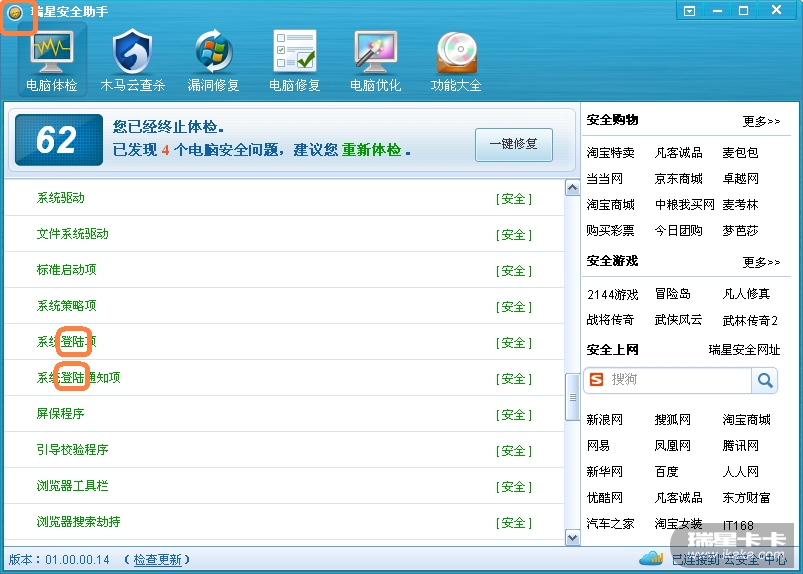
Task: Click the Rising app logo in title bar
Action: (x=16, y=12)
